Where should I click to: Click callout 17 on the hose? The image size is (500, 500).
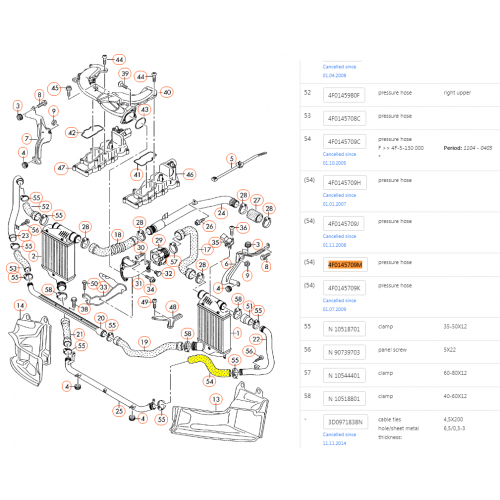click(207, 249)
